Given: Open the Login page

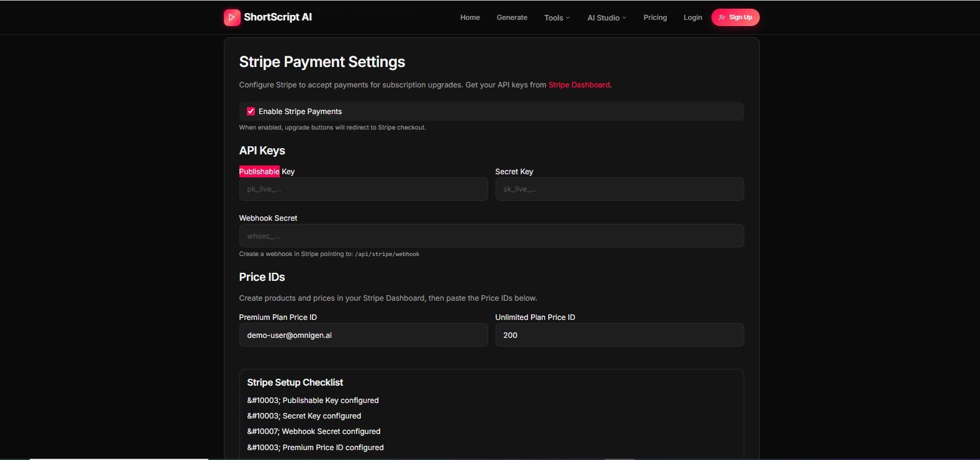Looking at the screenshot, I should pos(693,17).
